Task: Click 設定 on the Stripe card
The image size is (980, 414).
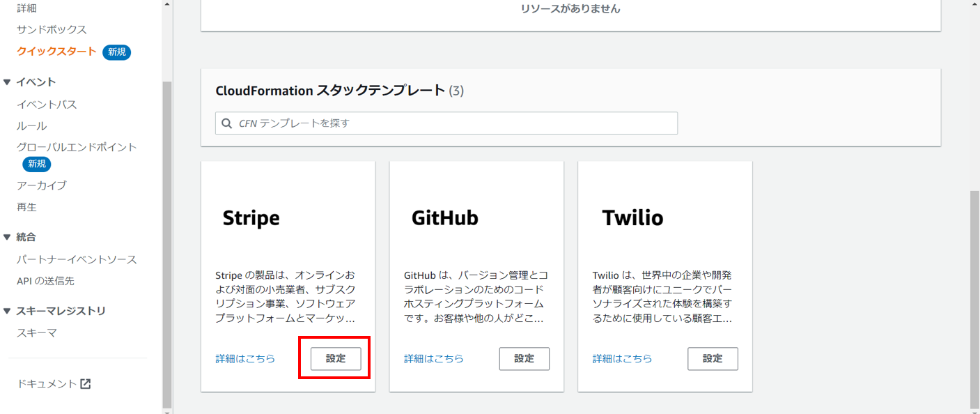Action: coord(336,358)
